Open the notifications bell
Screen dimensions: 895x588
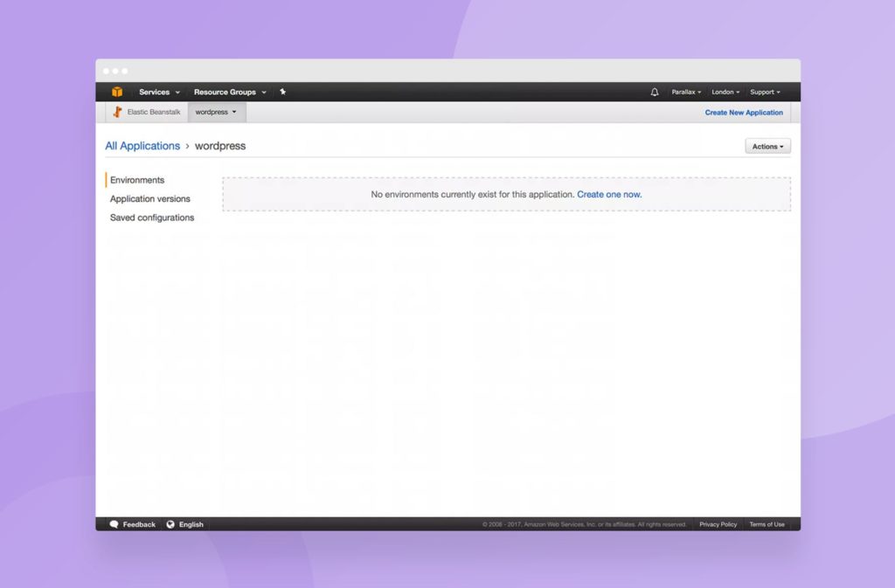tap(655, 92)
